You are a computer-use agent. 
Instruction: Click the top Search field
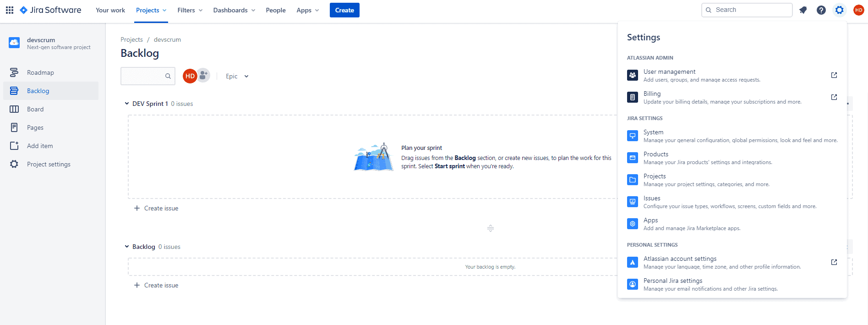(x=747, y=10)
